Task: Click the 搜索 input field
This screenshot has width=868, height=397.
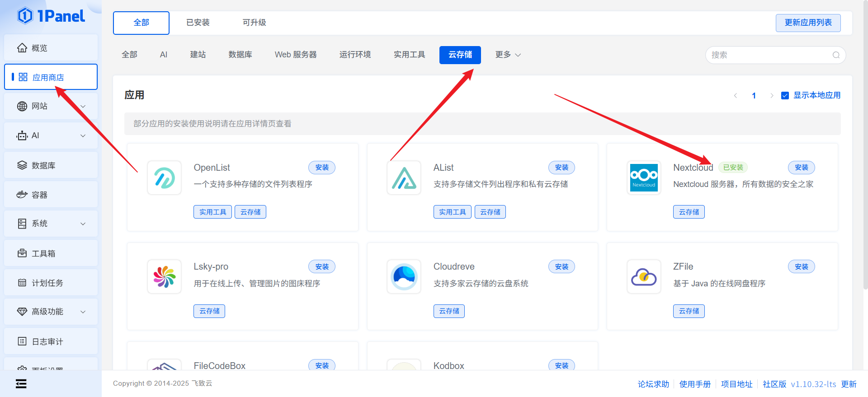Action: (x=769, y=55)
